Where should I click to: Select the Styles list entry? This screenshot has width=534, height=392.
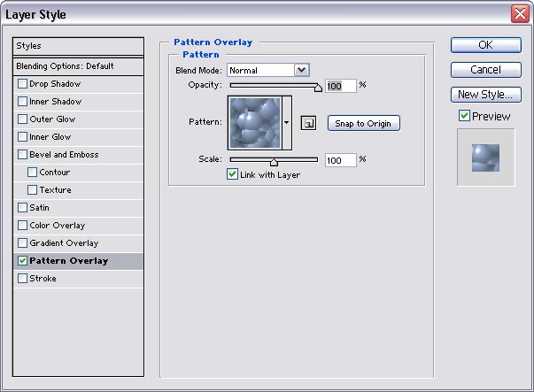[78, 46]
